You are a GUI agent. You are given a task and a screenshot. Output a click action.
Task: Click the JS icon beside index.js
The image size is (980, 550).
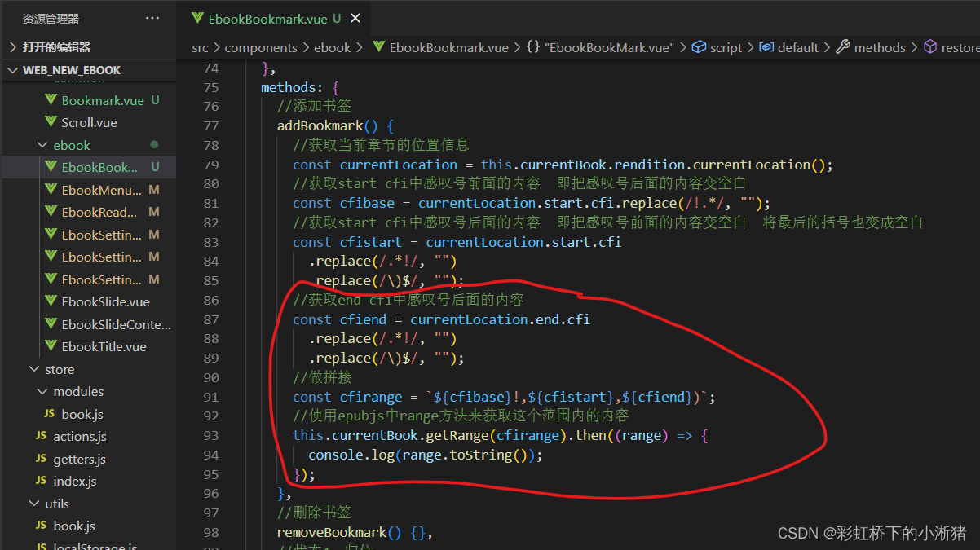pos(41,481)
